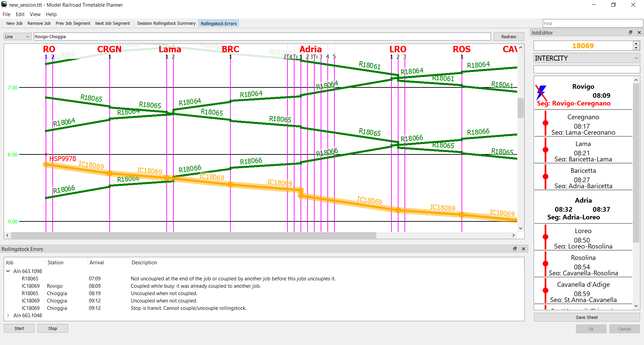
Task: Select the 'Stop is transit' error row
Action: pos(264,308)
